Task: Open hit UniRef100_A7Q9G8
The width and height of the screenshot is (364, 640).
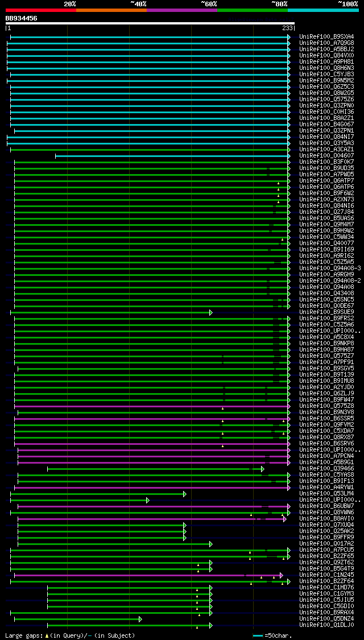Action: 326,43
